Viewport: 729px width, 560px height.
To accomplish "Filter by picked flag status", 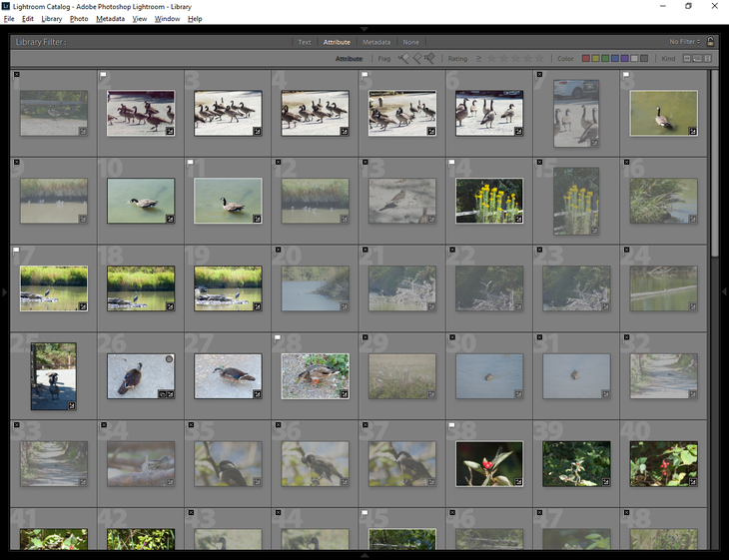I will tap(403, 59).
